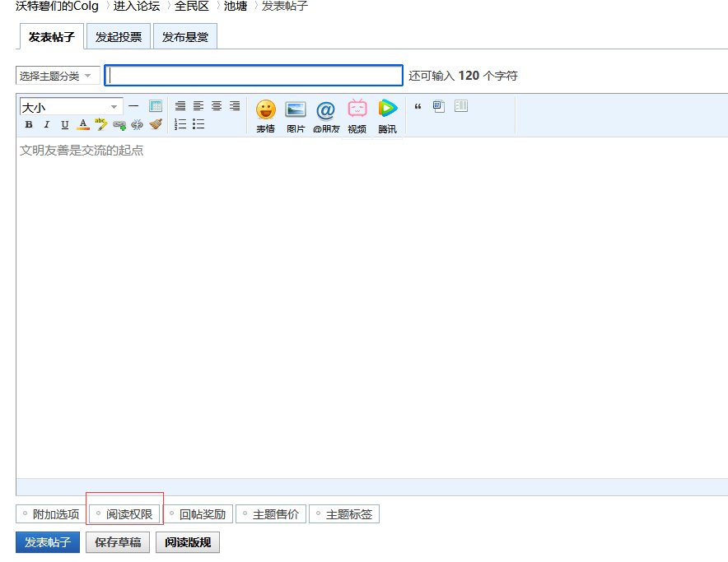The height and width of the screenshot is (562, 728).
Task: Clear formatting with the broom icon
Action: pos(156,124)
